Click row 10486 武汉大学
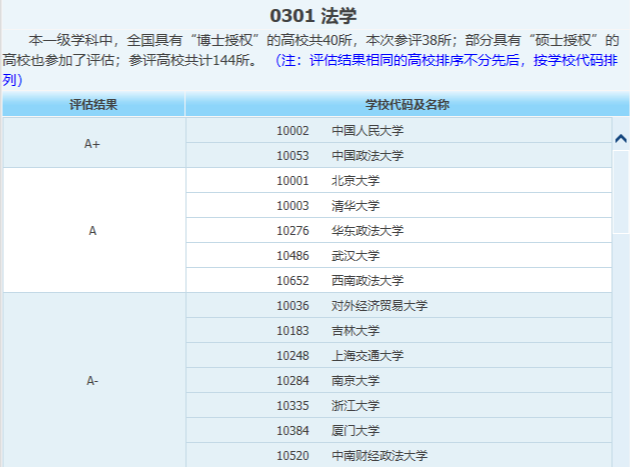 399,255
